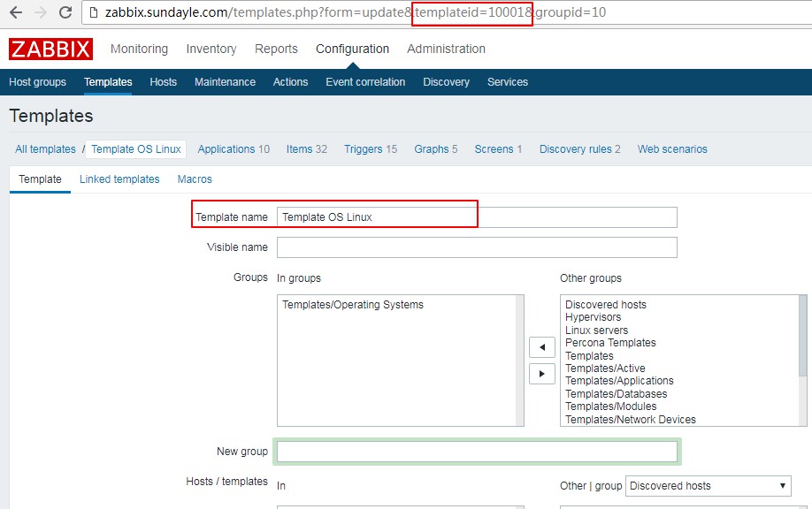Go to All templates link
The image size is (812, 509).
(45, 149)
